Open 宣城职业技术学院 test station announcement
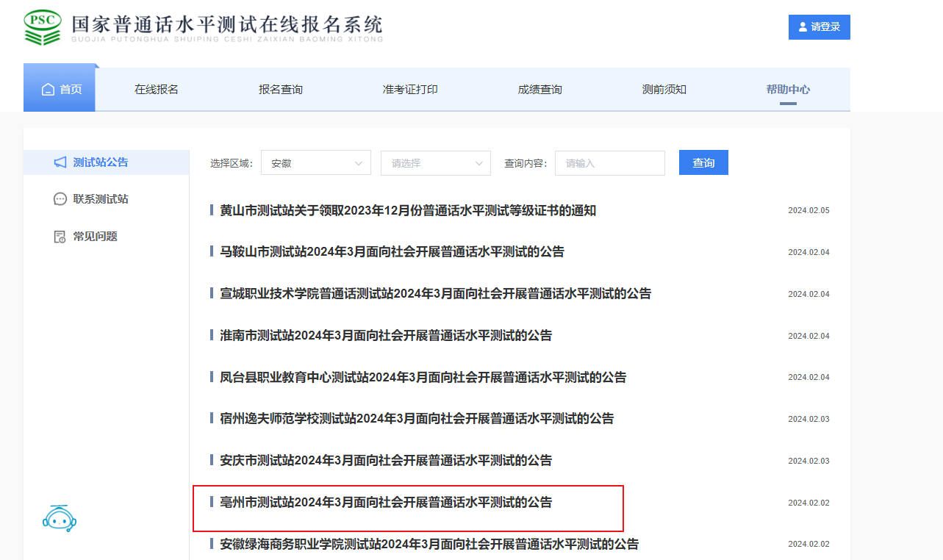This screenshot has width=943, height=560. 436,294
